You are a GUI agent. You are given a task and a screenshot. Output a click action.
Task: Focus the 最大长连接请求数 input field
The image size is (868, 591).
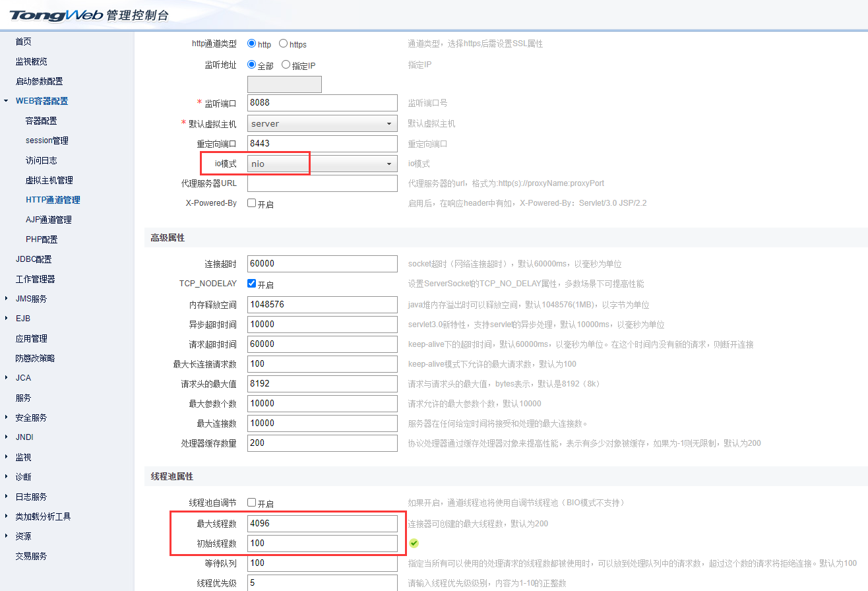coord(323,363)
